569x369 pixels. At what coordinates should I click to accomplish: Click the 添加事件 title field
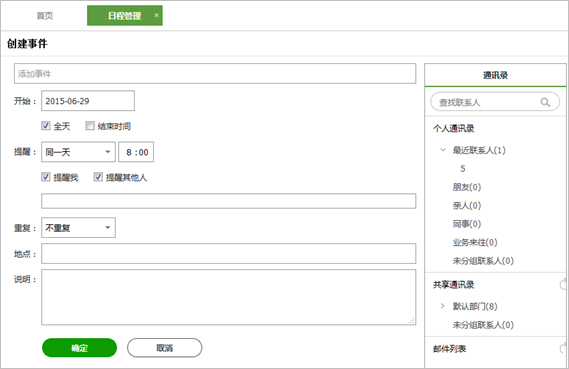(x=215, y=74)
